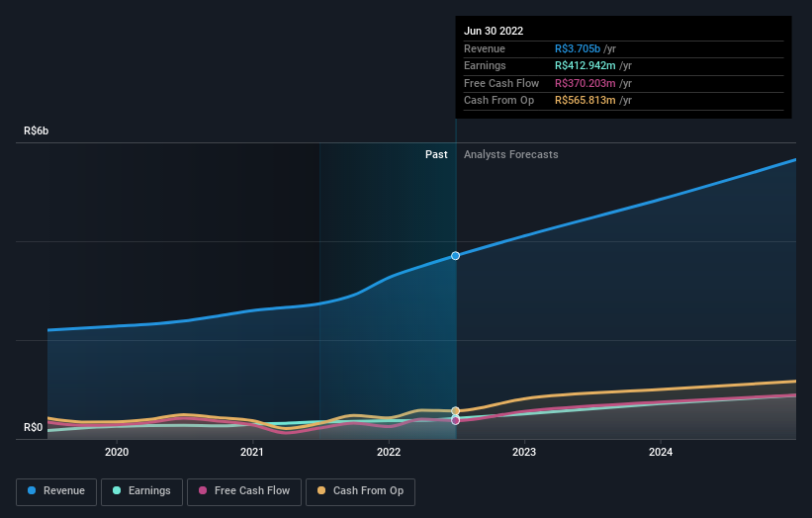Click the 'Cash From Op' tooltip row label
Viewport: 812px width, 518px height.
(x=498, y=101)
